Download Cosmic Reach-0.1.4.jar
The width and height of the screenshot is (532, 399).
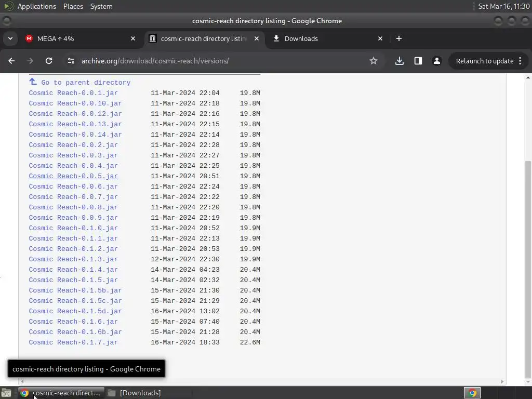73,270
